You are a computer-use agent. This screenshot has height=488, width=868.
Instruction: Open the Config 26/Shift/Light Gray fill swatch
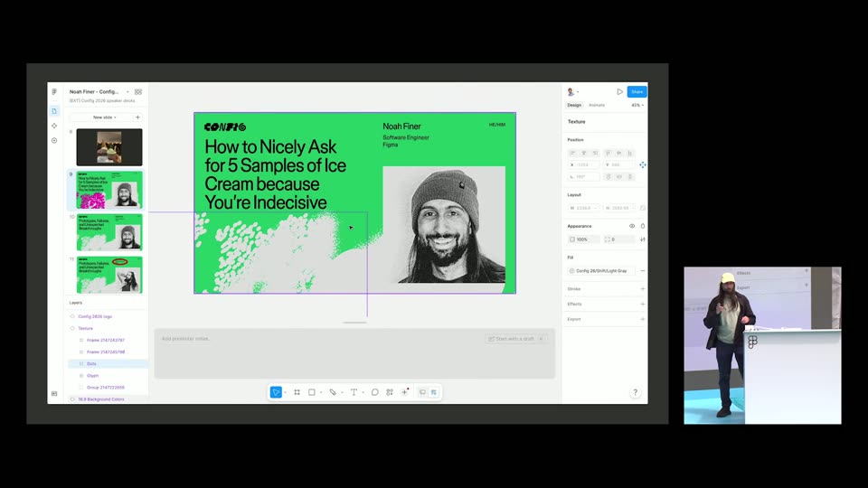point(571,271)
